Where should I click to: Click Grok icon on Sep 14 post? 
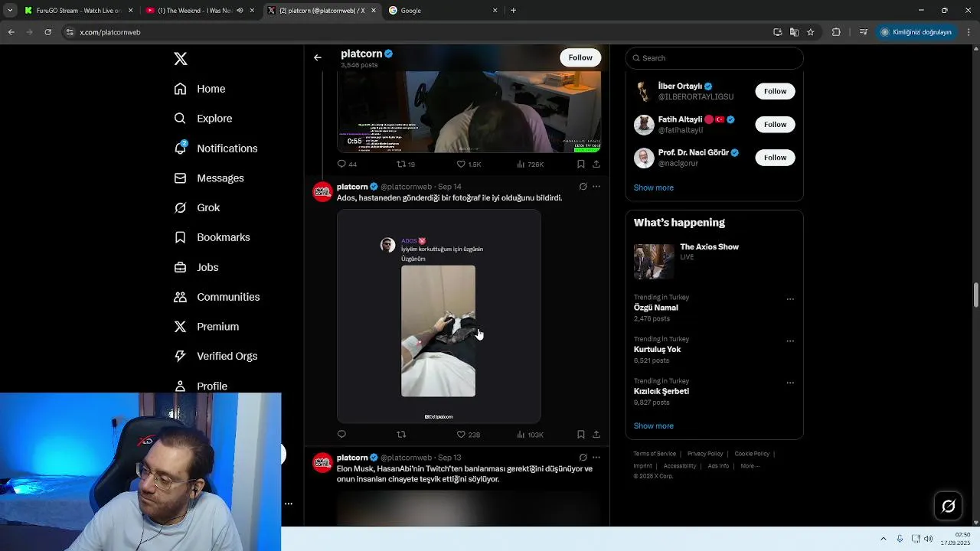583,187
